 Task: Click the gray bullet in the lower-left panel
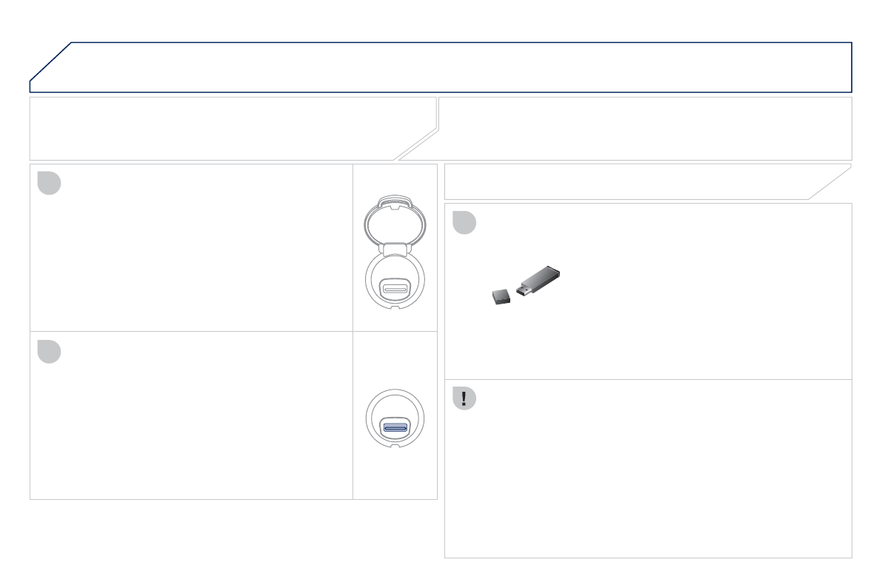(49, 350)
